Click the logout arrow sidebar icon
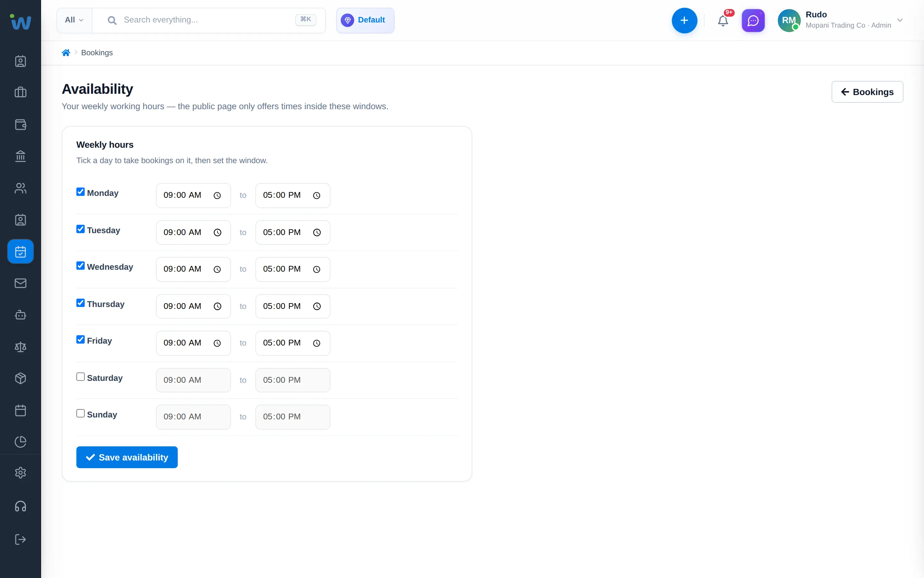 click(21, 539)
